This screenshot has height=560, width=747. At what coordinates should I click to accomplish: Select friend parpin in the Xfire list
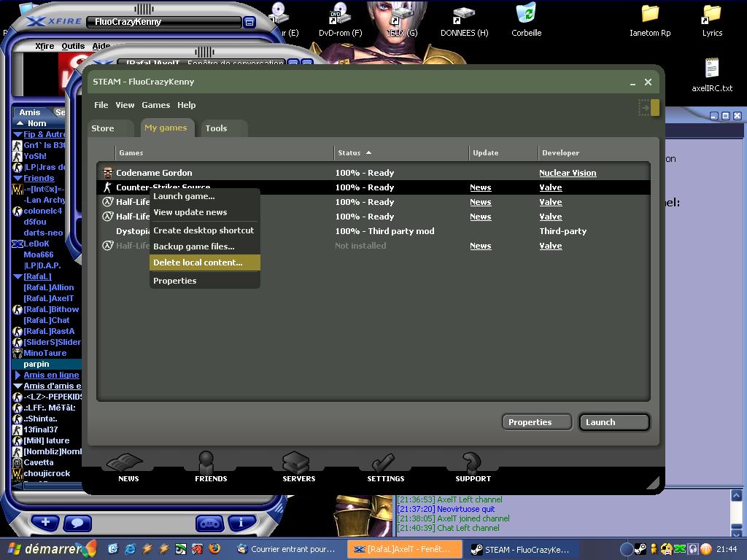click(47, 365)
